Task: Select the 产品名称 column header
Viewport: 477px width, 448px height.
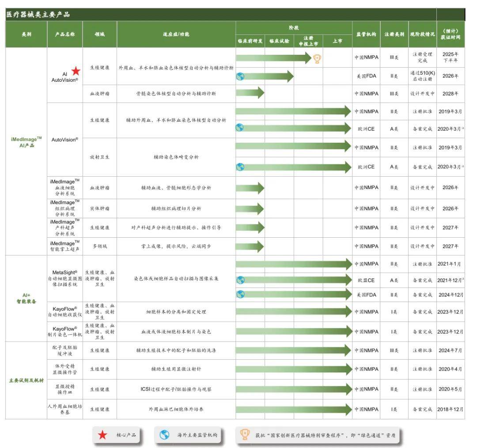Action: tap(65, 34)
